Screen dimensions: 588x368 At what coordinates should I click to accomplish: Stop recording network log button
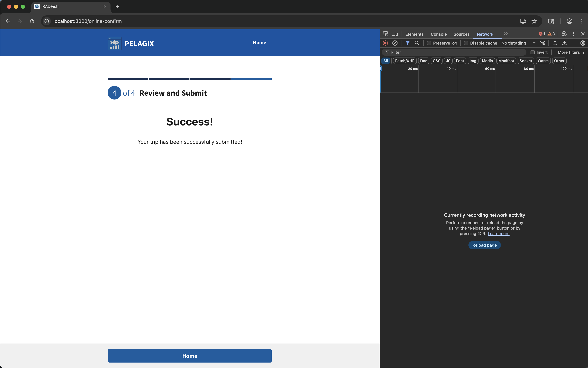click(x=385, y=43)
